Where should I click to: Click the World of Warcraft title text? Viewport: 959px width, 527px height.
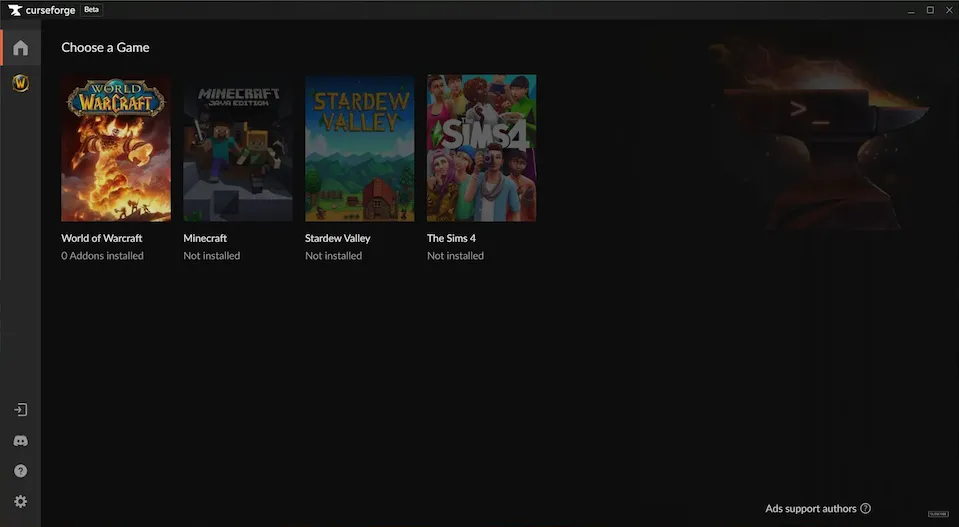(x=102, y=238)
